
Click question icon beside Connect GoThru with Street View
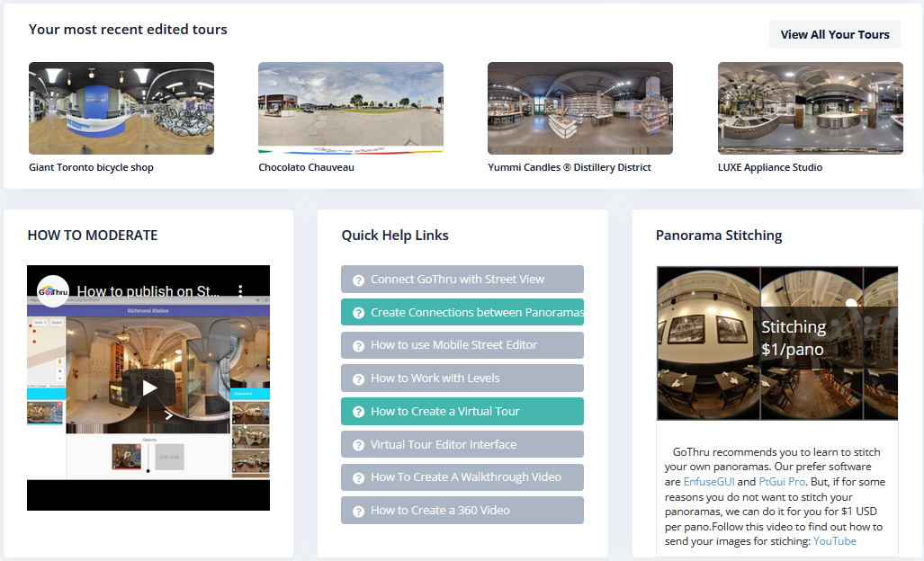coord(358,280)
